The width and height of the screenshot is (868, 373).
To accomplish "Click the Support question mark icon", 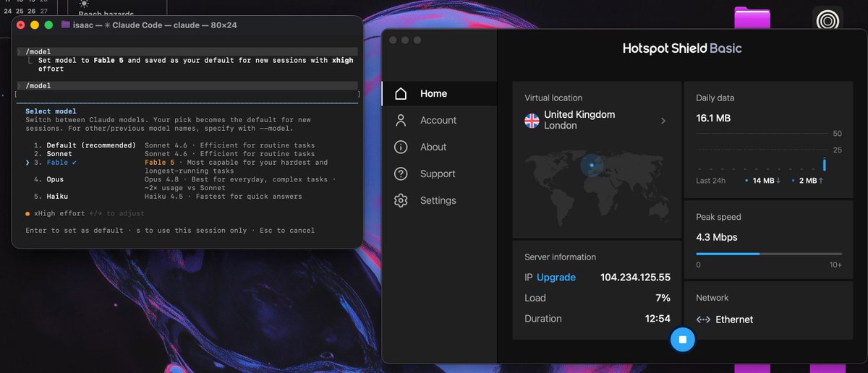I will (x=401, y=173).
